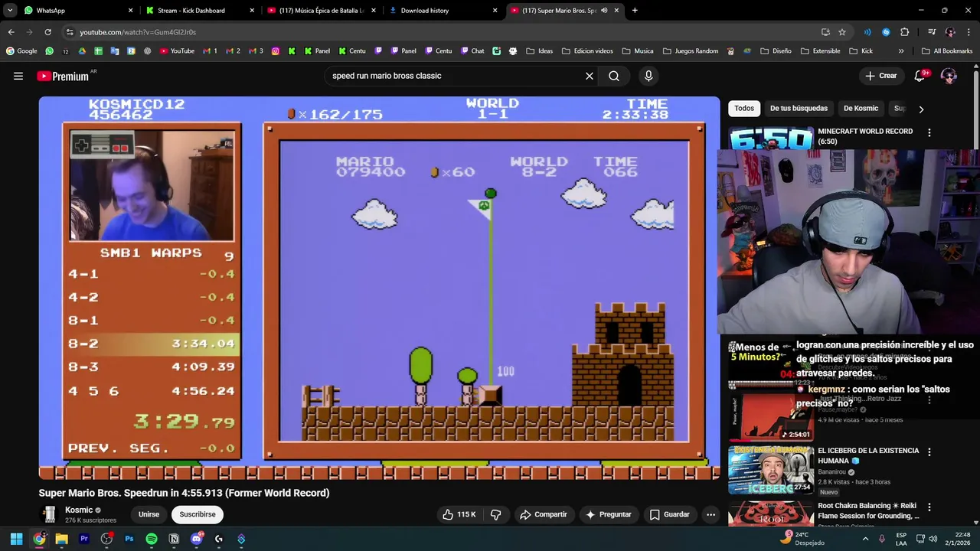This screenshot has width=980, height=551.
Task: View site information in address bar
Action: [x=70, y=32]
